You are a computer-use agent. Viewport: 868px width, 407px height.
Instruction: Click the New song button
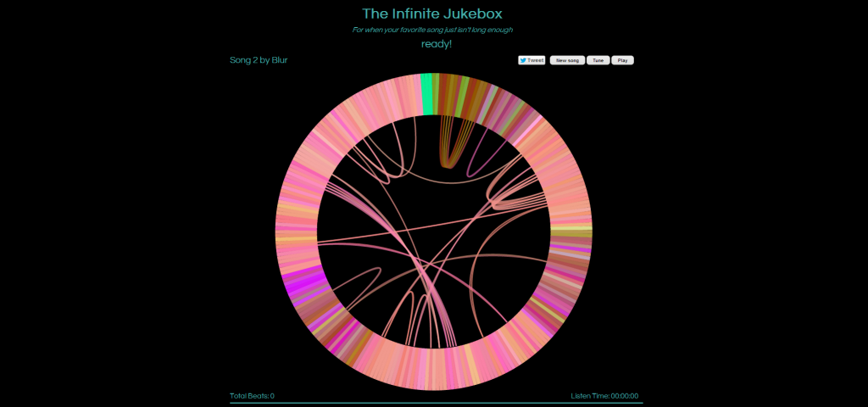pos(567,60)
